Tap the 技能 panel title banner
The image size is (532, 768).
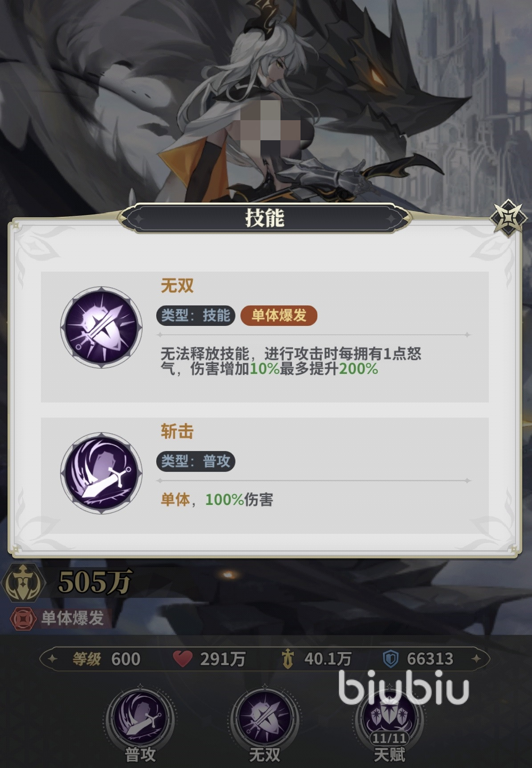(264, 218)
